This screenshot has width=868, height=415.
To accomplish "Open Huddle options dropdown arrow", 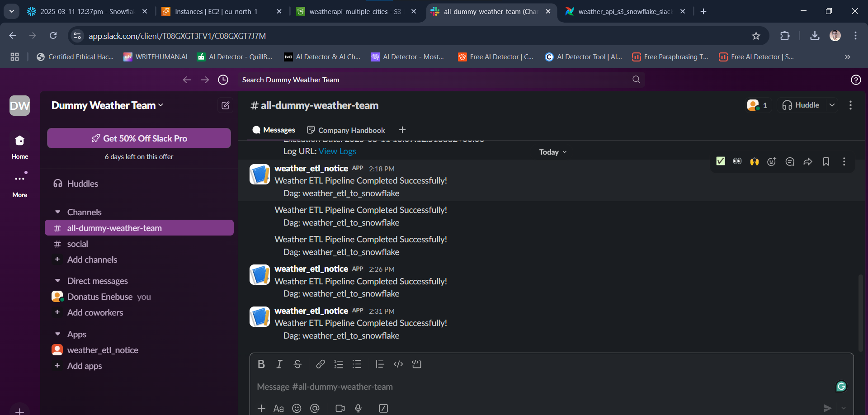I will coord(832,105).
